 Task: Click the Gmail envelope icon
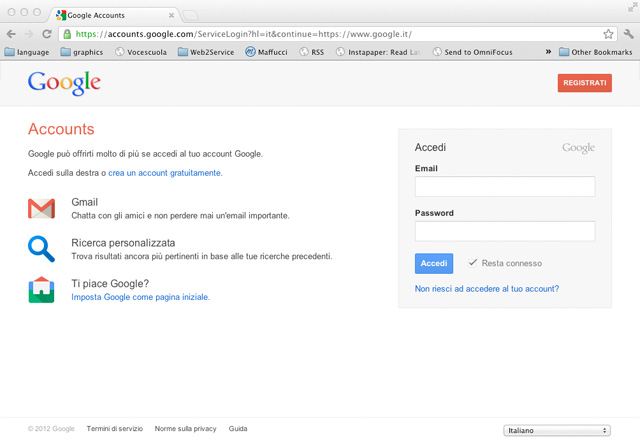click(41, 208)
